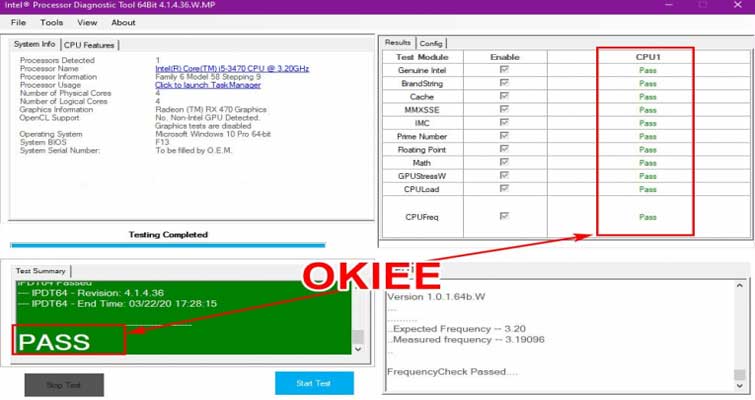This screenshot has height=400, width=755.
Task: Select the Prime Number test module name
Action: pos(422,137)
